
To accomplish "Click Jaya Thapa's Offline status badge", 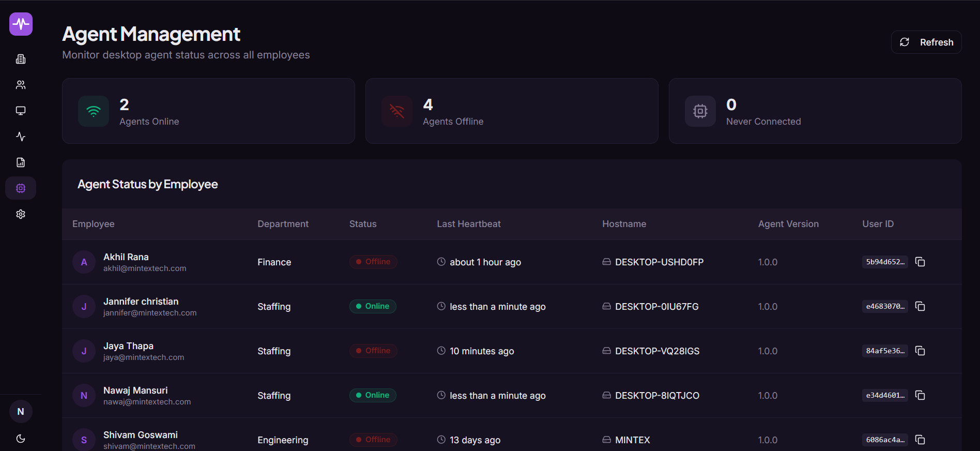I will (373, 351).
